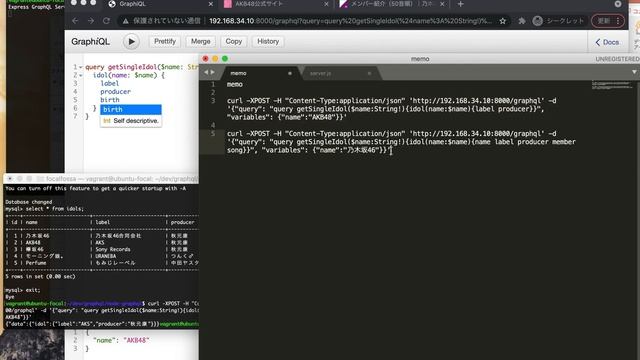Close the server.js tab in Sublime Text
The width and height of the screenshot is (640, 360).
tap(369, 73)
